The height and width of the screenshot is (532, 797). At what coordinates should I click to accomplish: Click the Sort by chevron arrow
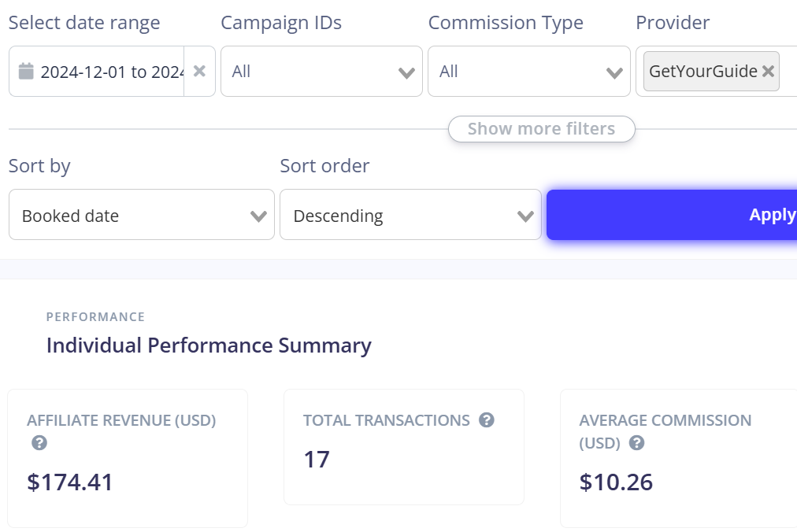256,215
